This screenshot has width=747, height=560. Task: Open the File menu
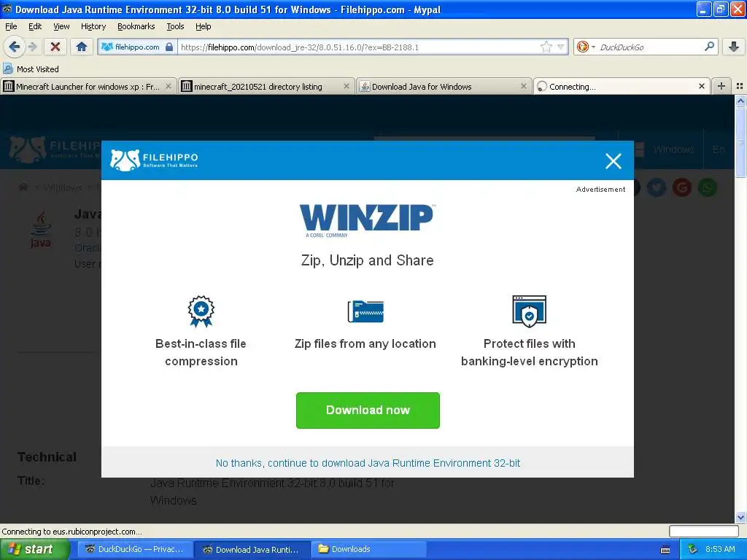pos(11,26)
